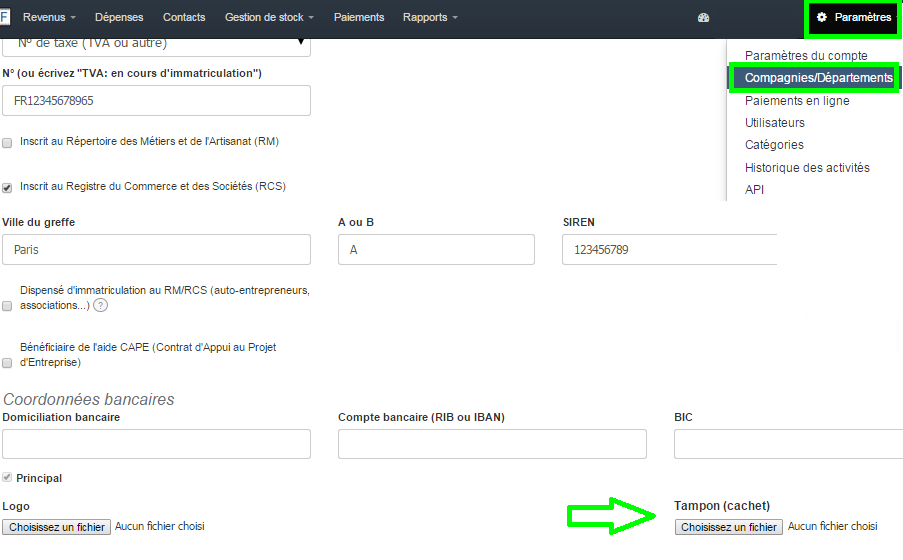Enable Bénéficiaire de l'aide CAPE checkbox
This screenshot has width=903, height=560.
[7, 363]
